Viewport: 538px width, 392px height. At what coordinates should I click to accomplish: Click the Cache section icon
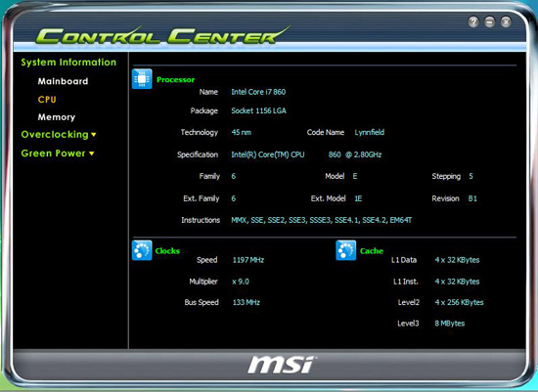click(346, 250)
